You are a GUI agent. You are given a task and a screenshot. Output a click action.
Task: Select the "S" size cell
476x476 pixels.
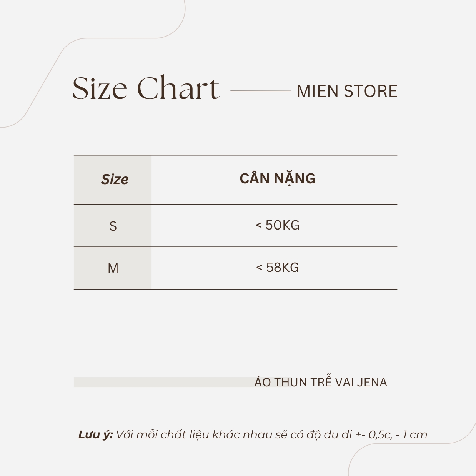tap(113, 226)
